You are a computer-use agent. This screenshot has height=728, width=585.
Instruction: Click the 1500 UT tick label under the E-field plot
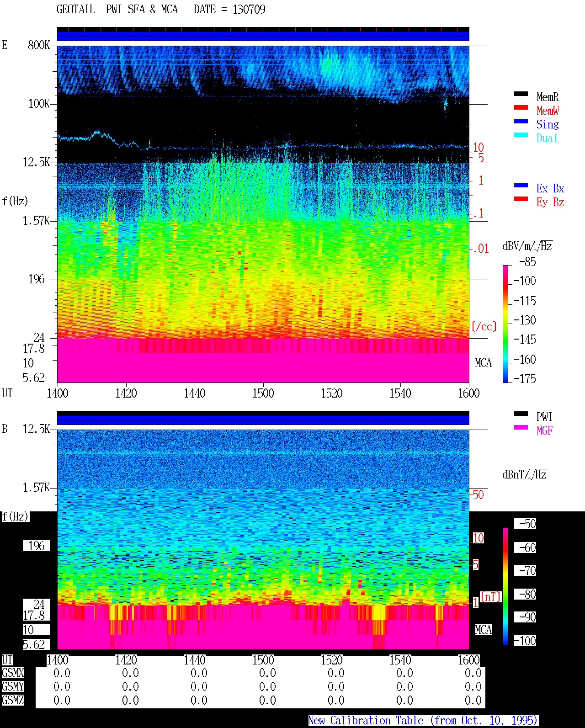263,393
